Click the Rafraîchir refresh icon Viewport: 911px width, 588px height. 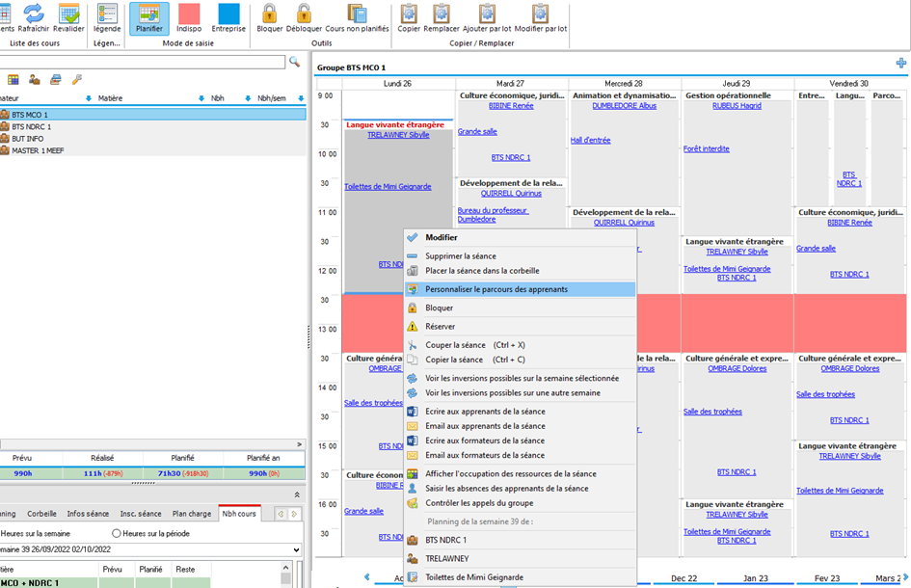point(34,13)
